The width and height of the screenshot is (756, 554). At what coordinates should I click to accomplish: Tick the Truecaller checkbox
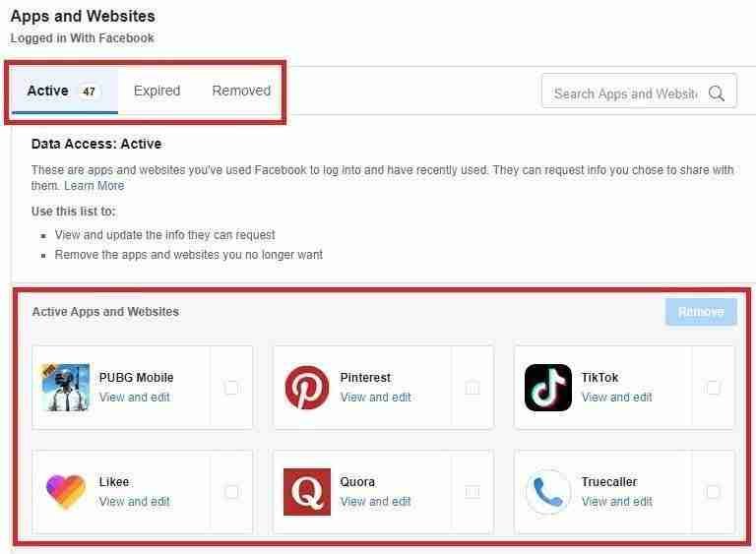click(x=713, y=491)
